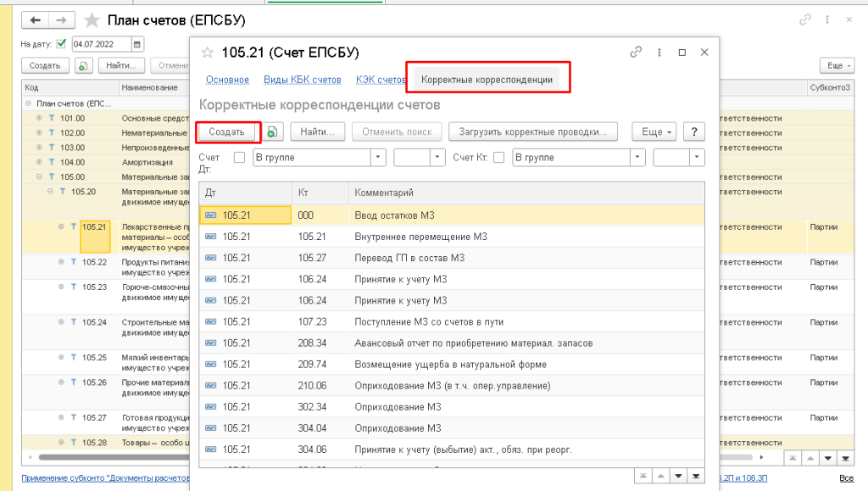Switch to the Основное tab

pos(227,80)
